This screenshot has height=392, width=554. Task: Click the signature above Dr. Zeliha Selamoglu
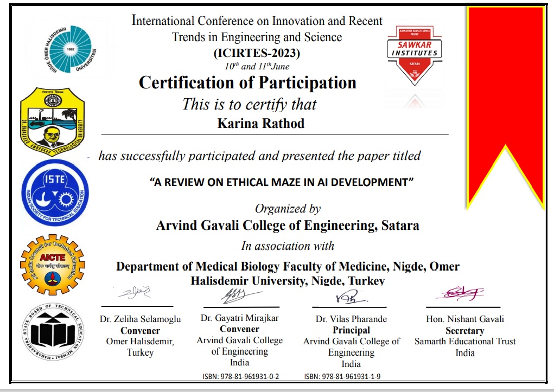click(x=135, y=292)
